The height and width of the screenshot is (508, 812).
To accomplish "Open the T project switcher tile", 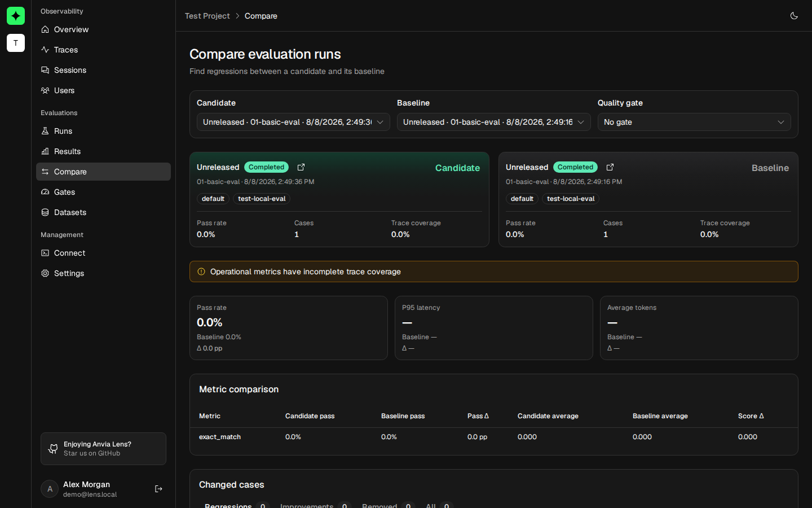I will [16, 43].
